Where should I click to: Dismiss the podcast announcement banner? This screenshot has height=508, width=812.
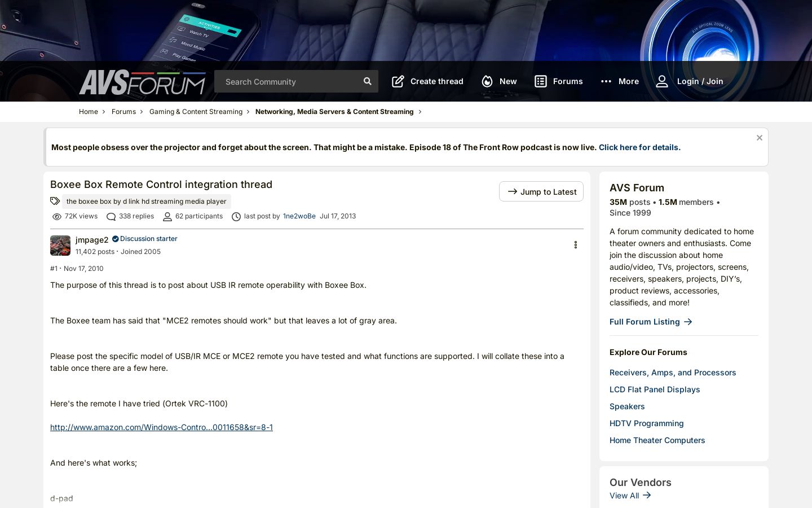click(x=760, y=138)
